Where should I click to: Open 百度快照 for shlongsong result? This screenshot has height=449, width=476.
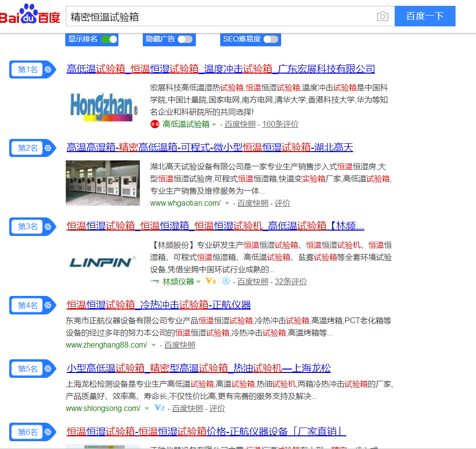[188, 408]
